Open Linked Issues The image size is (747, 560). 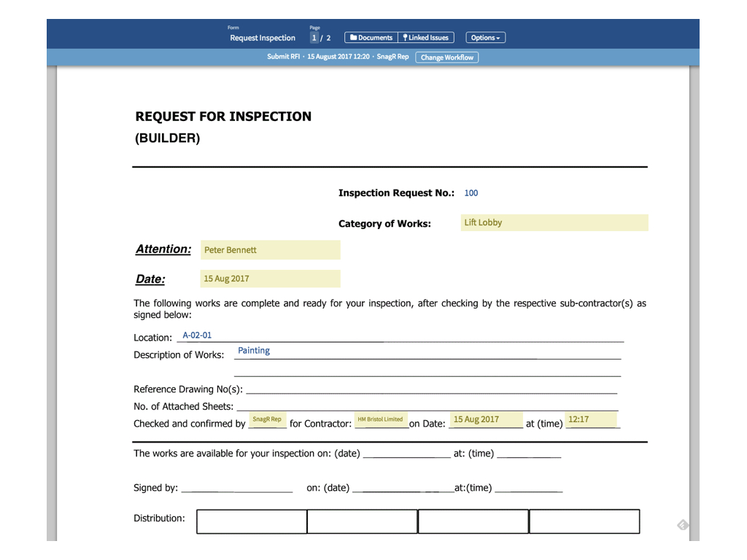point(426,38)
